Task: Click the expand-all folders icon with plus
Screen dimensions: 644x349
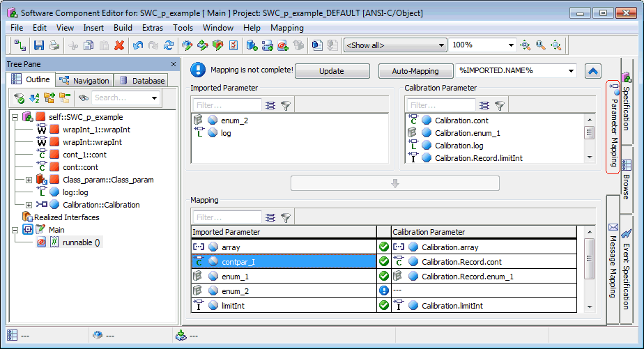Action: 49,98
